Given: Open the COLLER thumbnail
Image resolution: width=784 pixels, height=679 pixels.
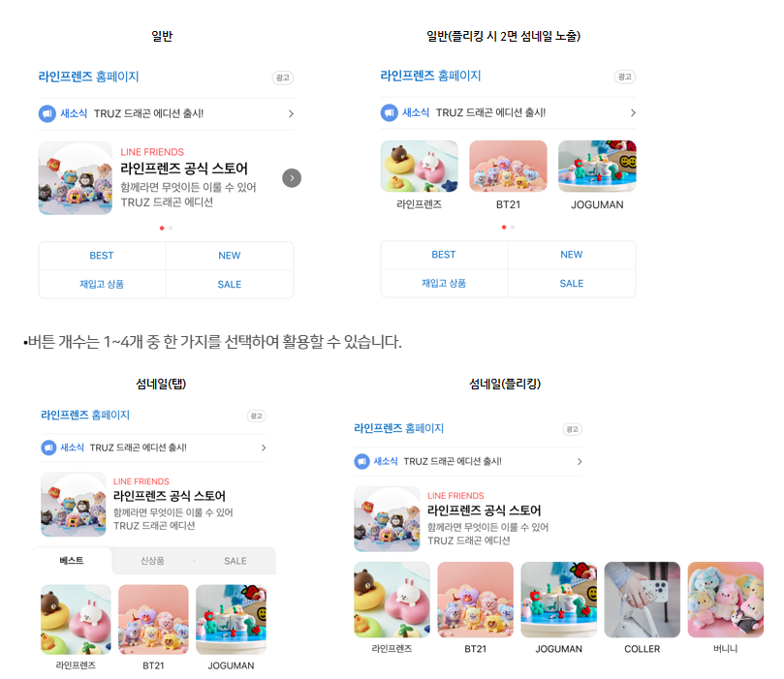Looking at the screenshot, I should click(642, 608).
